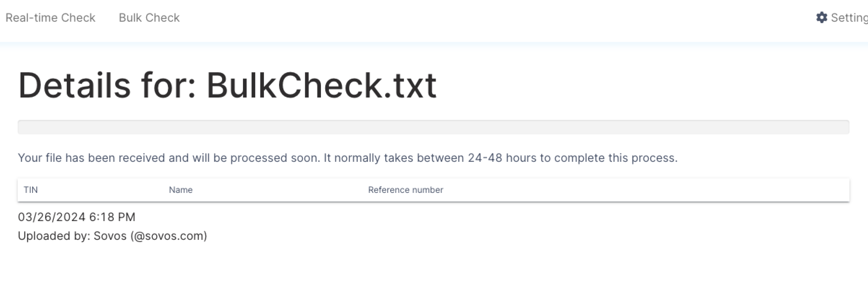Switch to the Bulk Check tab
The image size is (868, 301).
[x=149, y=17]
